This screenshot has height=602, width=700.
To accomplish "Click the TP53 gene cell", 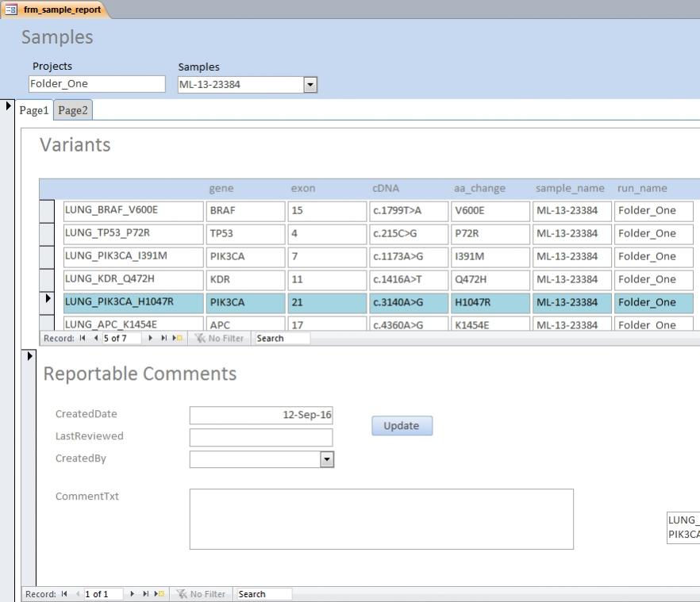I will coord(245,234).
